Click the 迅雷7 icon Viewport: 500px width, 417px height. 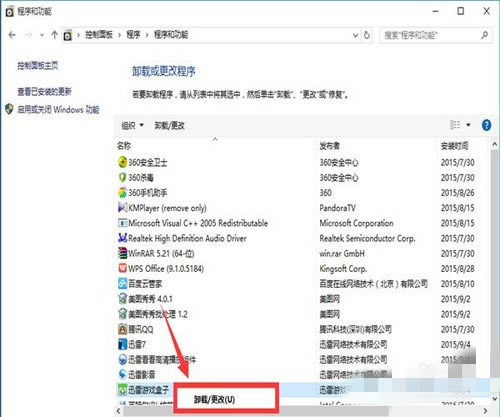click(x=123, y=344)
